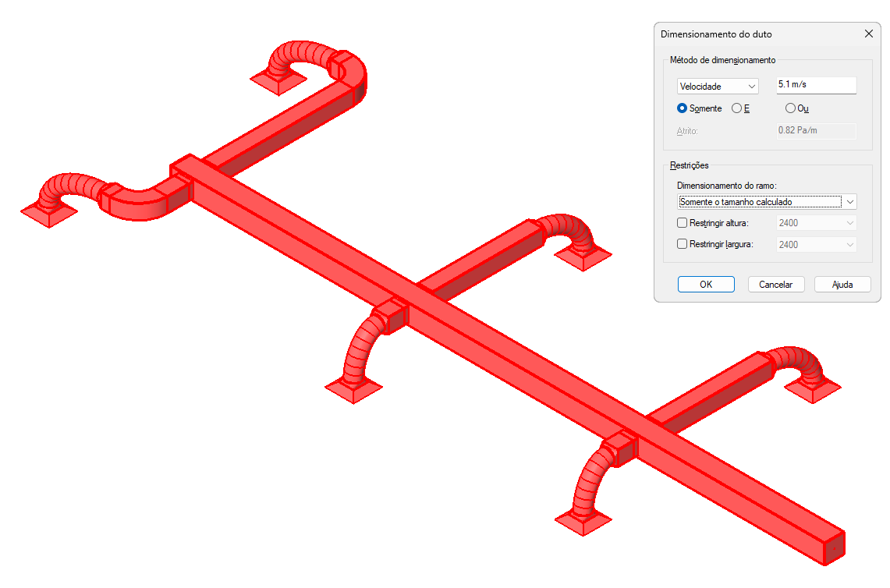Viewport: 890px width, 588px height.
Task: Select the E radio button
Action: 741,108
